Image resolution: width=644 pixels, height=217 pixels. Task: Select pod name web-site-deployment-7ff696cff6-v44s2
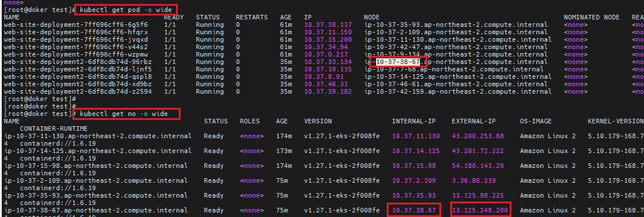point(75,47)
